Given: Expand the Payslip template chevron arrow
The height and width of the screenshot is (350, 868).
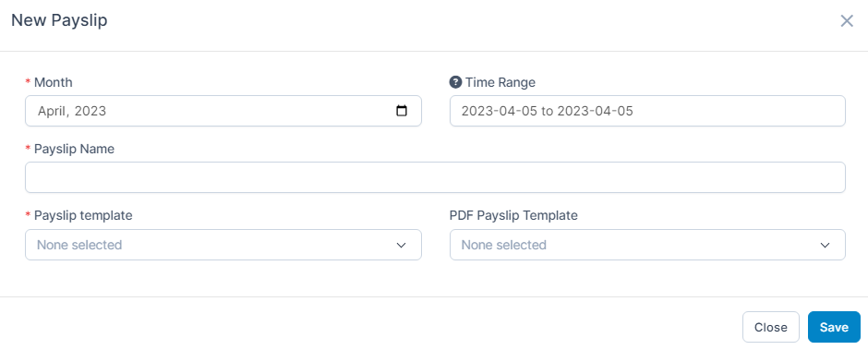Looking at the screenshot, I should point(402,245).
